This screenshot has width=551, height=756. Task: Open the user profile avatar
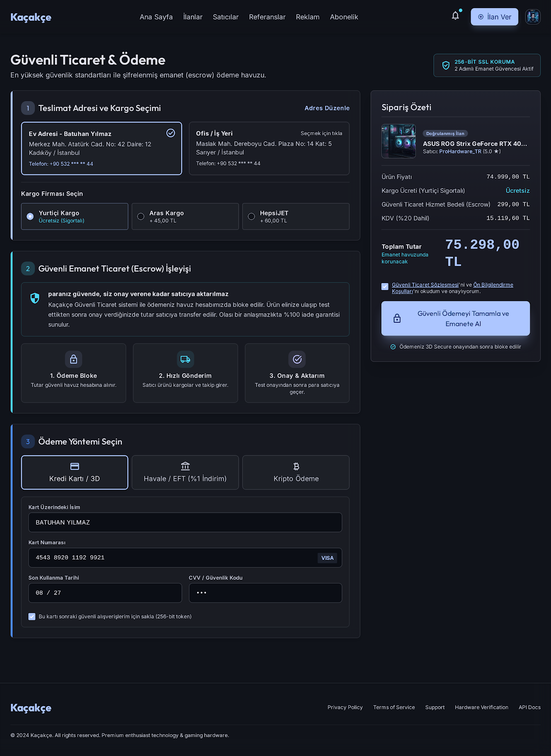point(533,17)
